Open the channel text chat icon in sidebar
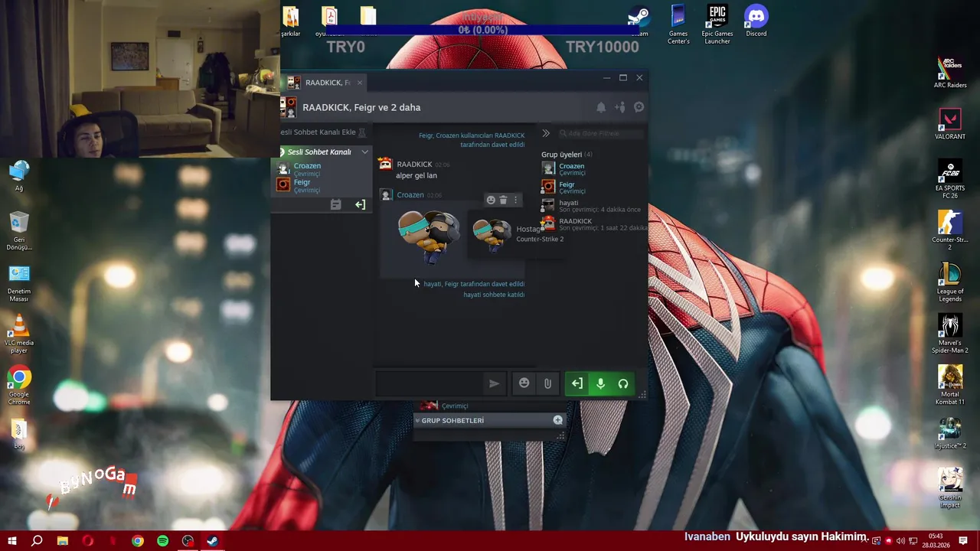 335,204
